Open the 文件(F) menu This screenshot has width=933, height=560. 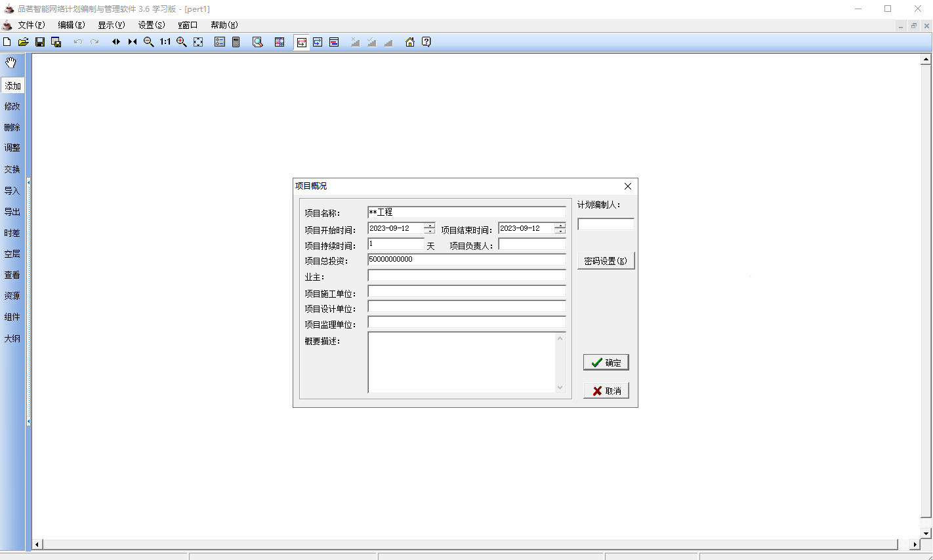pyautogui.click(x=31, y=25)
